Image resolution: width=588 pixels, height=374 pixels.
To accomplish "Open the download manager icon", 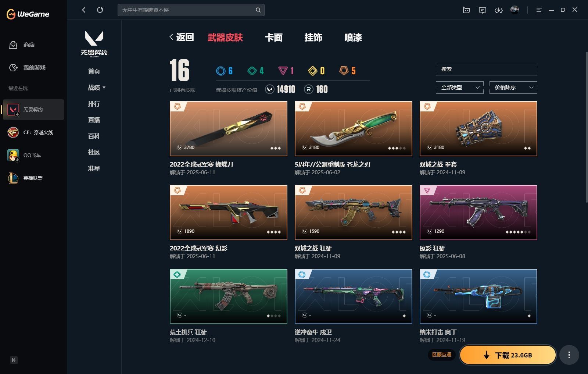I will pos(499,10).
